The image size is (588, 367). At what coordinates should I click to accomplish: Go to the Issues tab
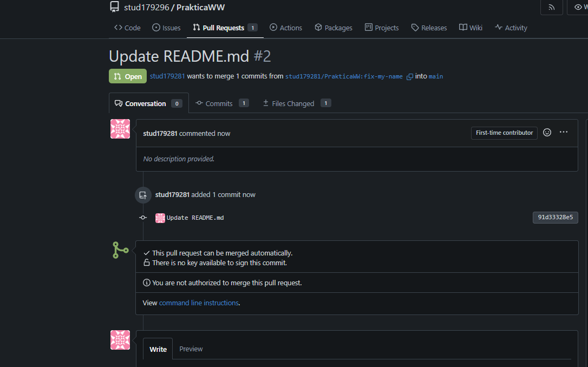pos(166,28)
